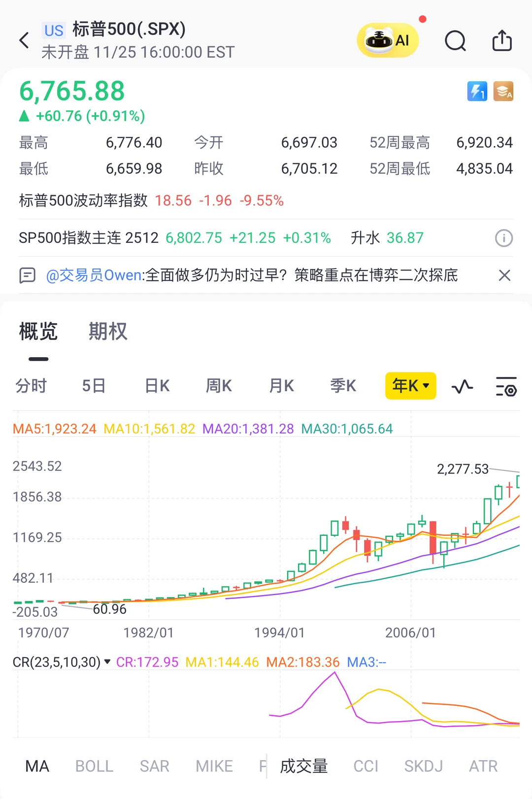532x799 pixels.
Task: Select the 成交量 sub-indicator
Action: [304, 766]
